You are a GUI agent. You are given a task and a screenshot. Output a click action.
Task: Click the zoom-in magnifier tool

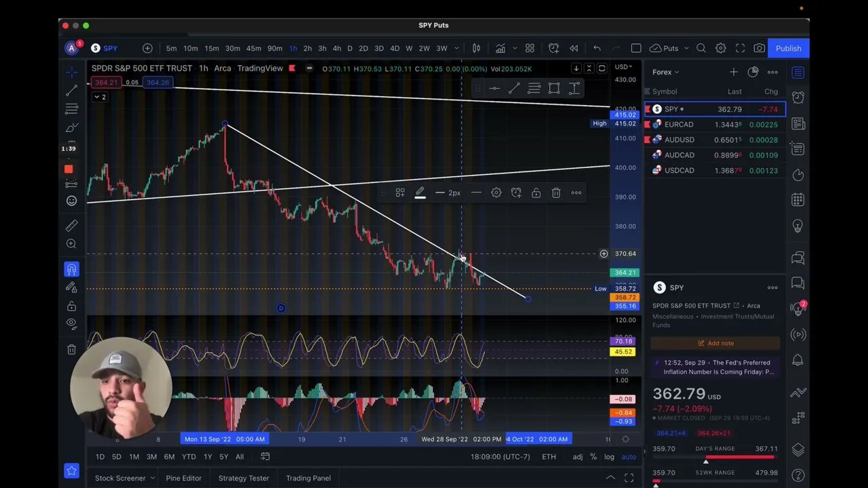(71, 244)
